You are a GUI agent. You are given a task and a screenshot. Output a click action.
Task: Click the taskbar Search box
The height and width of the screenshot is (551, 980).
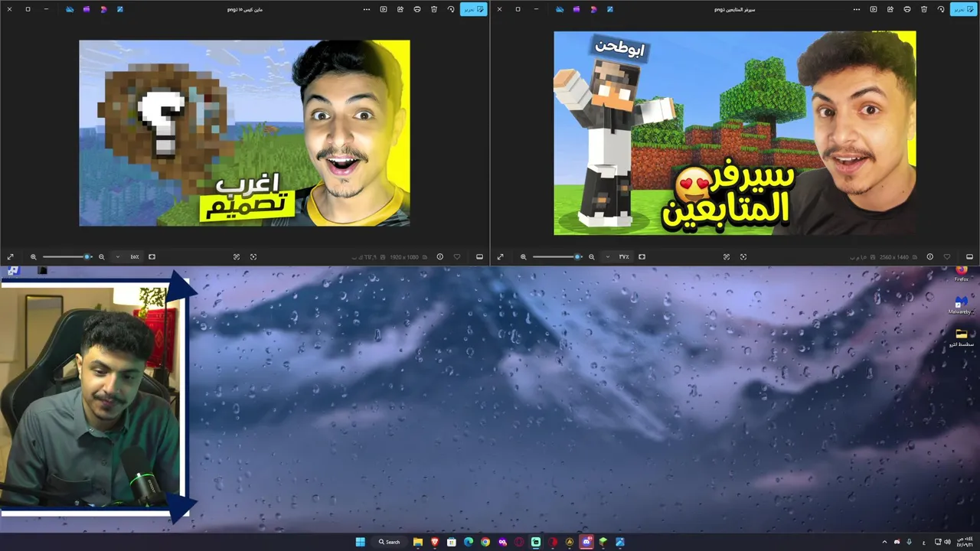[x=390, y=542]
